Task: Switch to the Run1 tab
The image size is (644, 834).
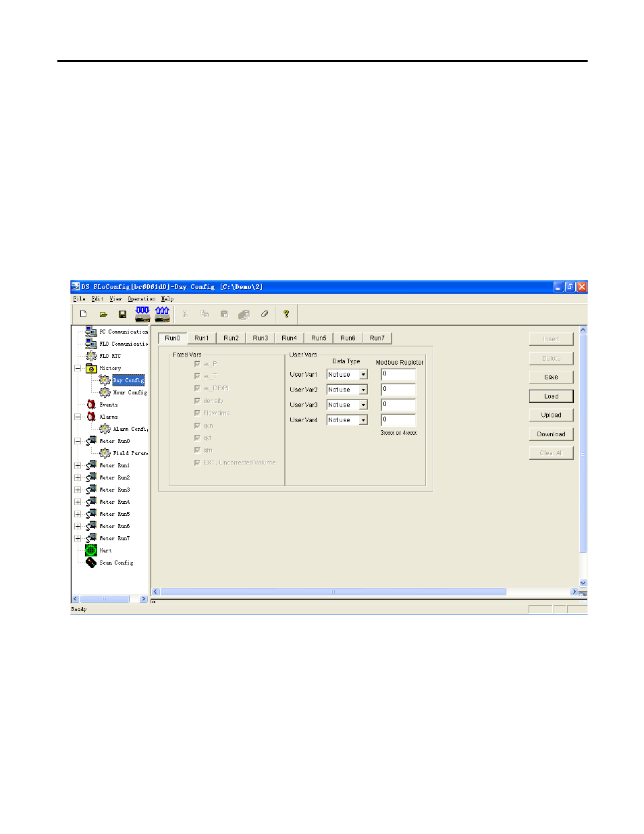Action: pyautogui.click(x=202, y=338)
